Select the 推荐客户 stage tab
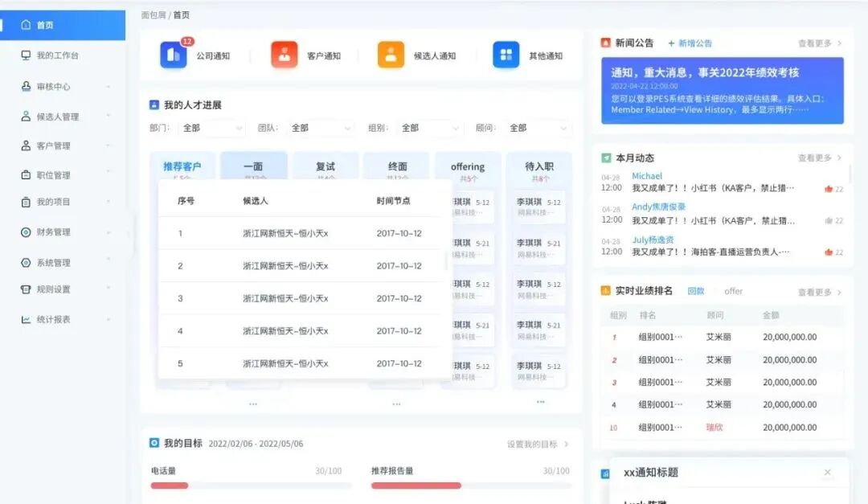The height and width of the screenshot is (504, 868). click(x=182, y=166)
